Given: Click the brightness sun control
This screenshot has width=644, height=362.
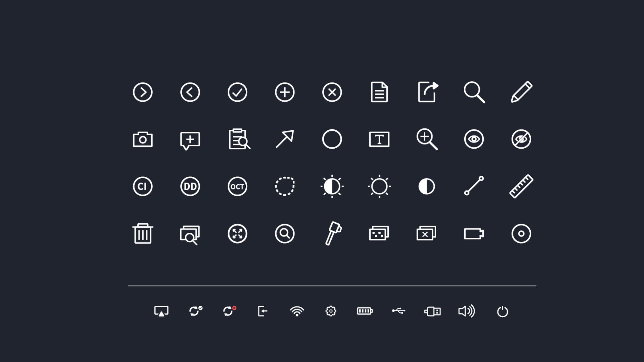Looking at the screenshot, I should pos(379,187).
